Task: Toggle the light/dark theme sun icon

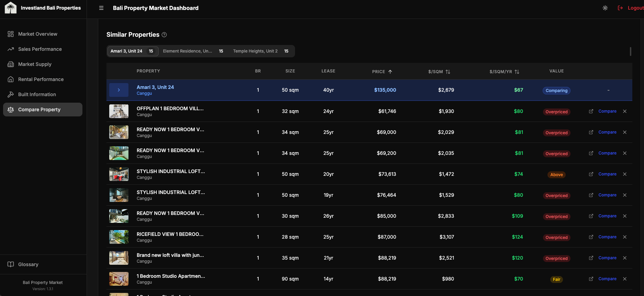Action: pos(605,8)
